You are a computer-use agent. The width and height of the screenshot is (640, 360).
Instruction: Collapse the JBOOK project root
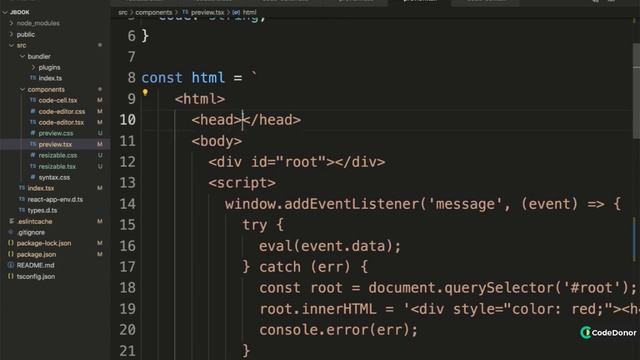(5, 12)
